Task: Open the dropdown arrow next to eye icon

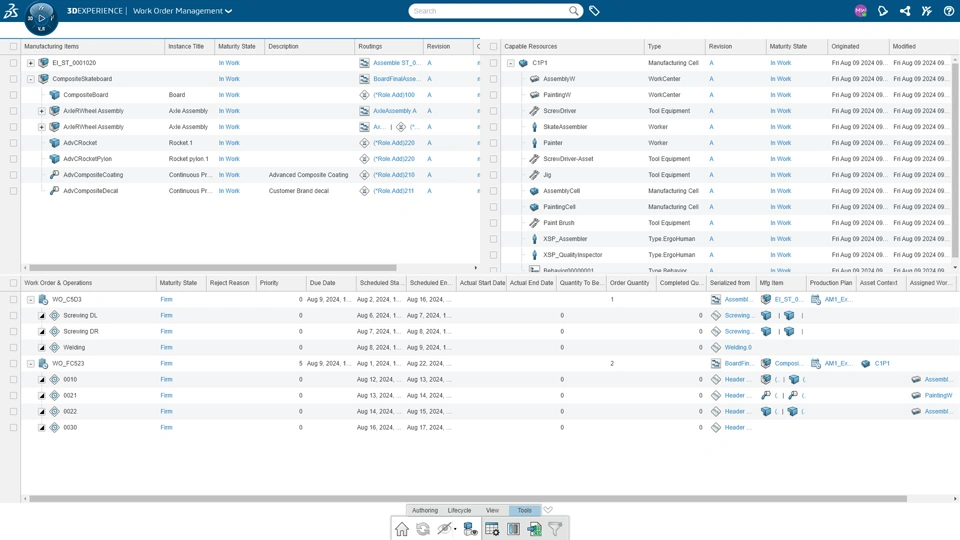Action: coord(455,530)
